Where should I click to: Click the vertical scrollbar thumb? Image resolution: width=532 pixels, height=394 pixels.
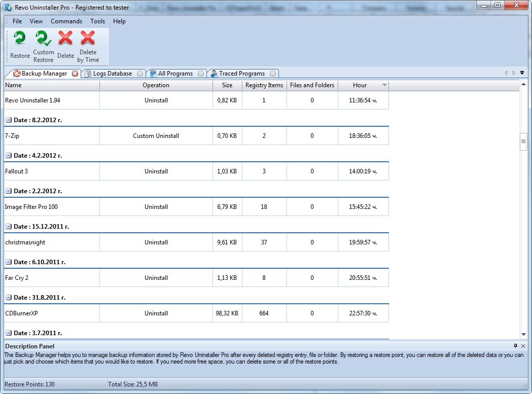[523, 141]
